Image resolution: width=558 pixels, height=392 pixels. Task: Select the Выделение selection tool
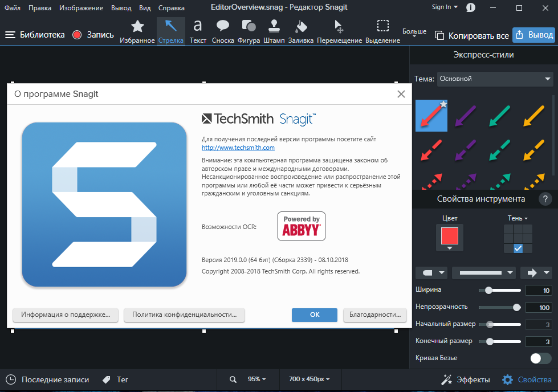click(383, 31)
